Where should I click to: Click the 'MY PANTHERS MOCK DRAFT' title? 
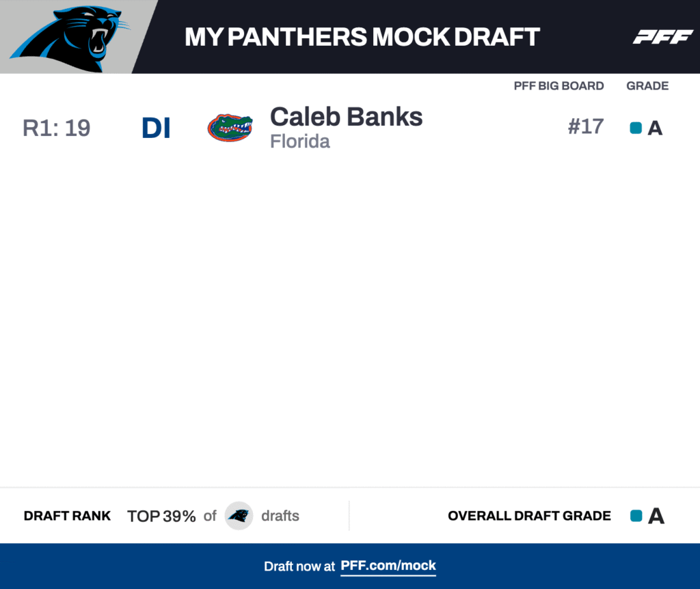(x=362, y=37)
